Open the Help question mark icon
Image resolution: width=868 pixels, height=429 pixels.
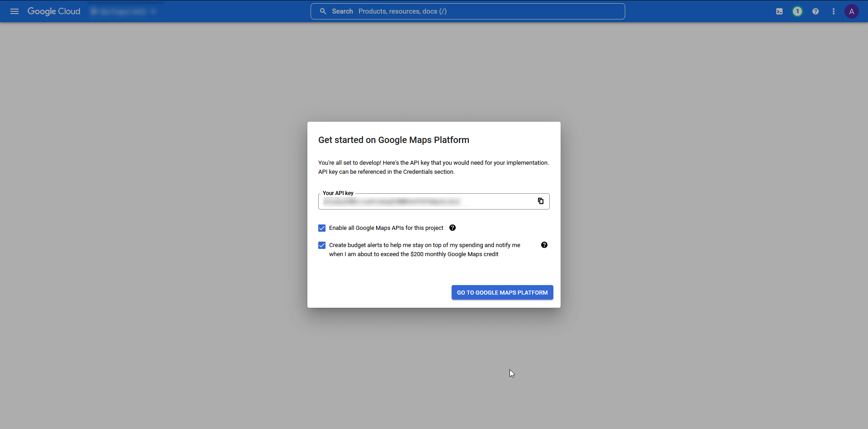click(x=815, y=11)
